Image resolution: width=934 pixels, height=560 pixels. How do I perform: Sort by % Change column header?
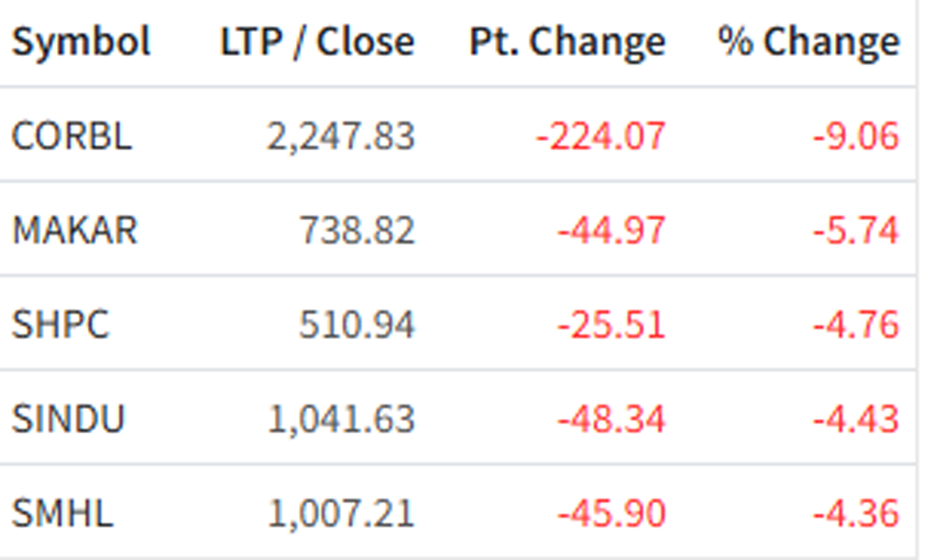(809, 42)
